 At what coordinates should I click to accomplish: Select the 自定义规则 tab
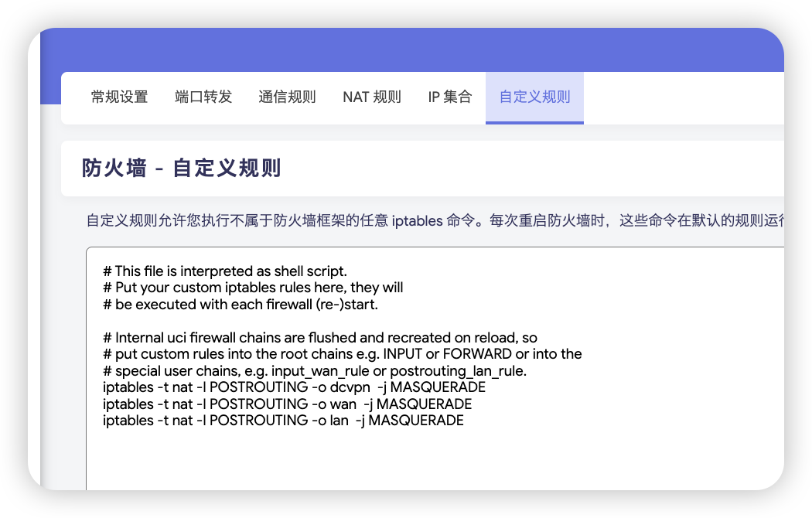[x=534, y=97]
